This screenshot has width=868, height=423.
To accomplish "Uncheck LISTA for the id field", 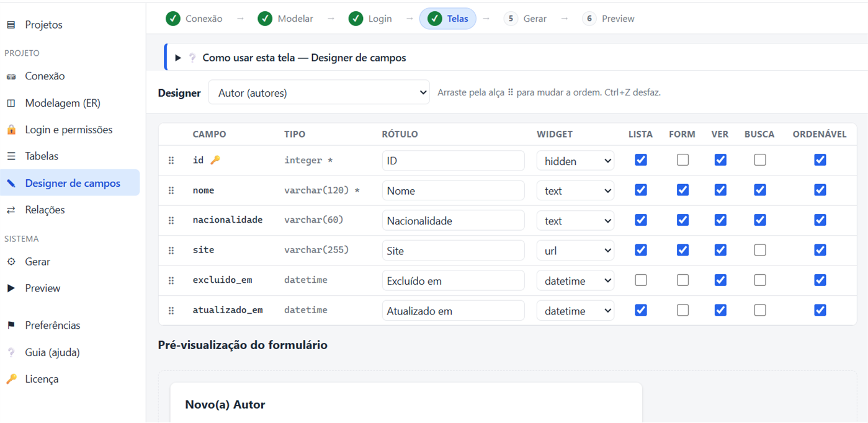I will click(x=641, y=160).
